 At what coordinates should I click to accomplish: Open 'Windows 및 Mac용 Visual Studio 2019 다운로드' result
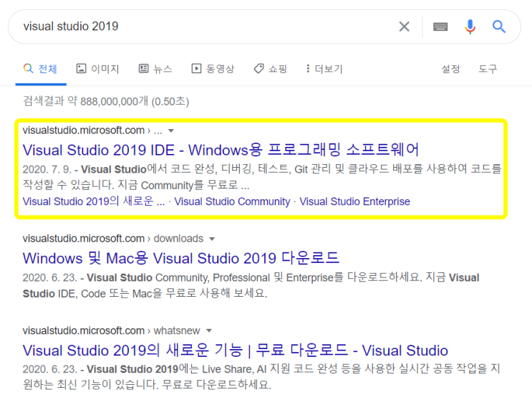181,258
